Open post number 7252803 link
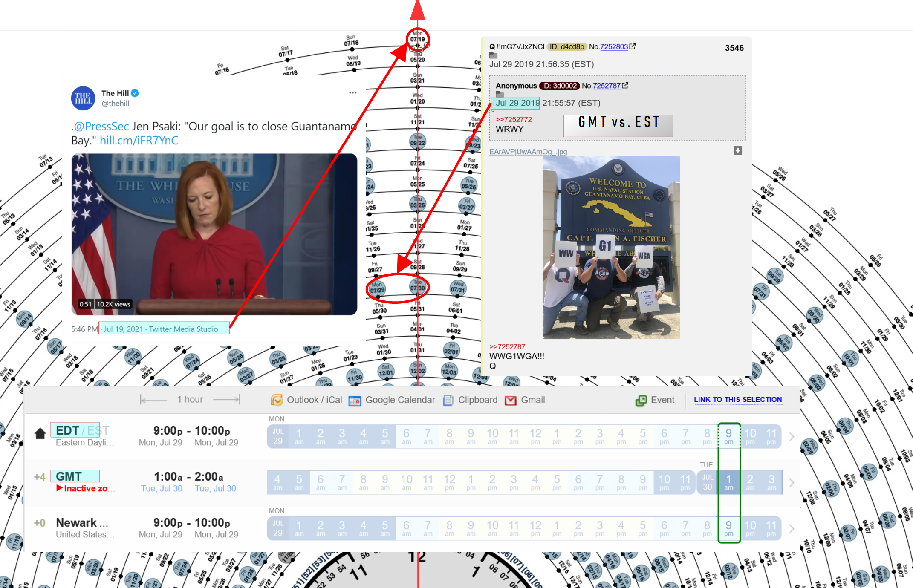Screen dimensions: 913x588 click(x=614, y=46)
